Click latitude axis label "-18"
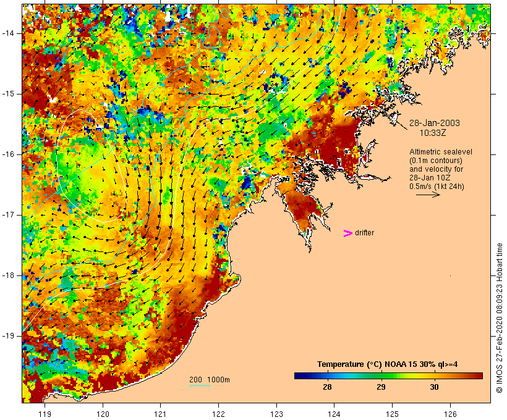507x420 pixels. 7,275
